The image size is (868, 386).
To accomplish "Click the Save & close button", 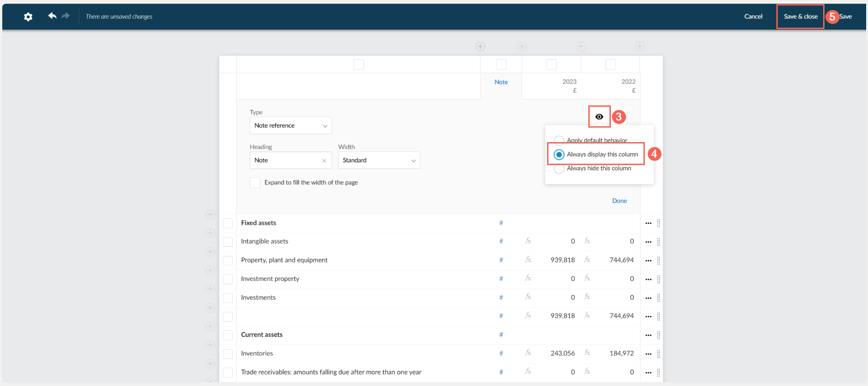I will [x=800, y=17].
